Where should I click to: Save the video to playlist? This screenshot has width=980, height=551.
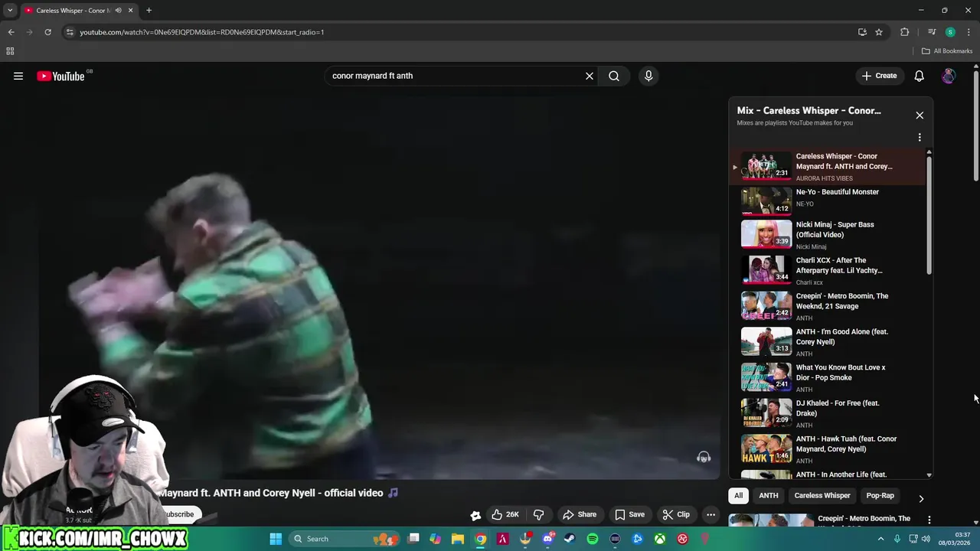630,514
